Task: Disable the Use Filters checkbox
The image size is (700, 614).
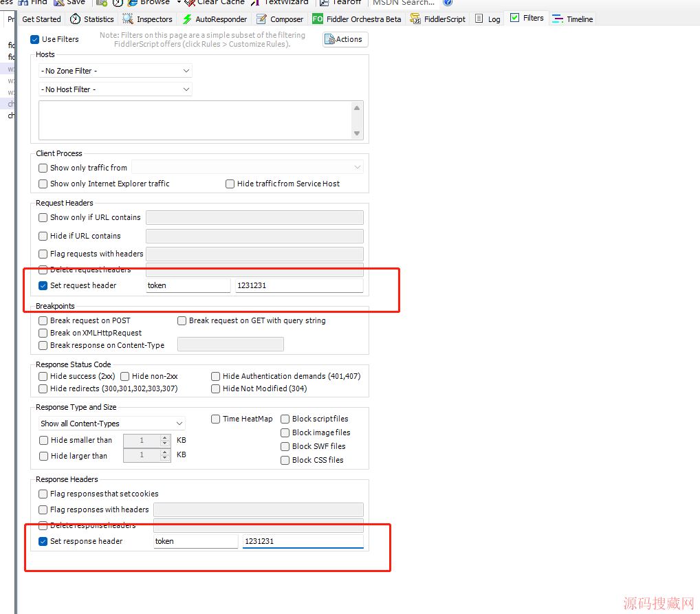Action: [x=35, y=39]
